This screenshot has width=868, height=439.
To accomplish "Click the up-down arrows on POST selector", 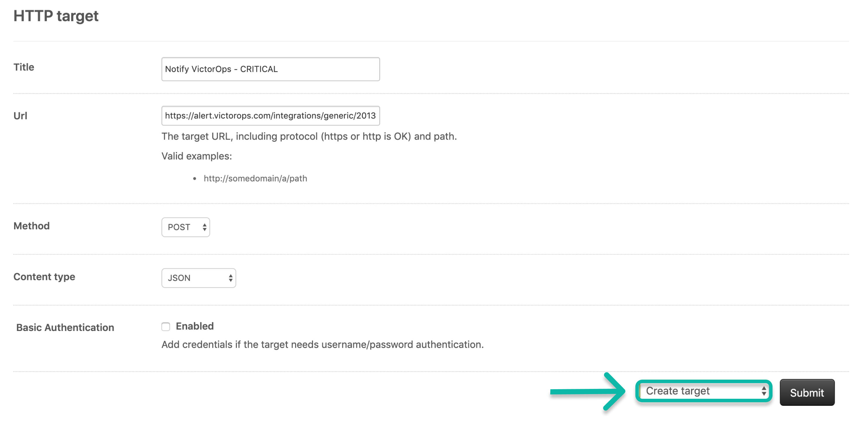I will pos(204,227).
